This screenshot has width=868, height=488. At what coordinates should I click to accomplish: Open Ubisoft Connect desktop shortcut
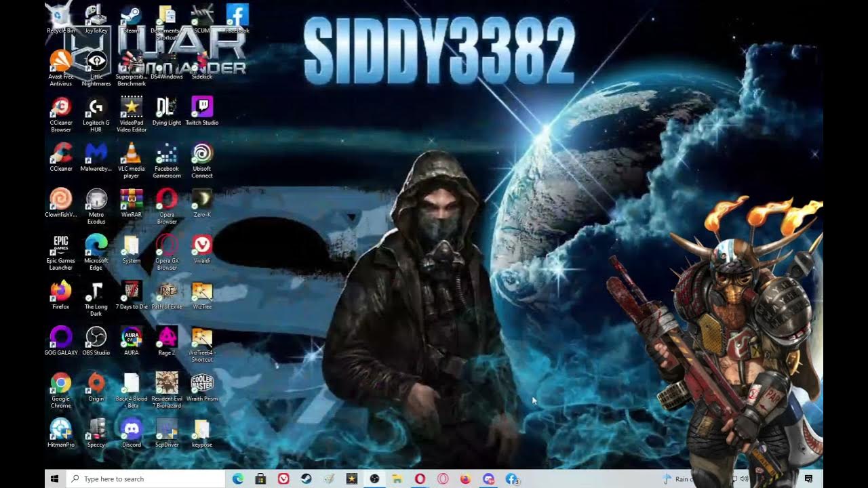click(202, 160)
